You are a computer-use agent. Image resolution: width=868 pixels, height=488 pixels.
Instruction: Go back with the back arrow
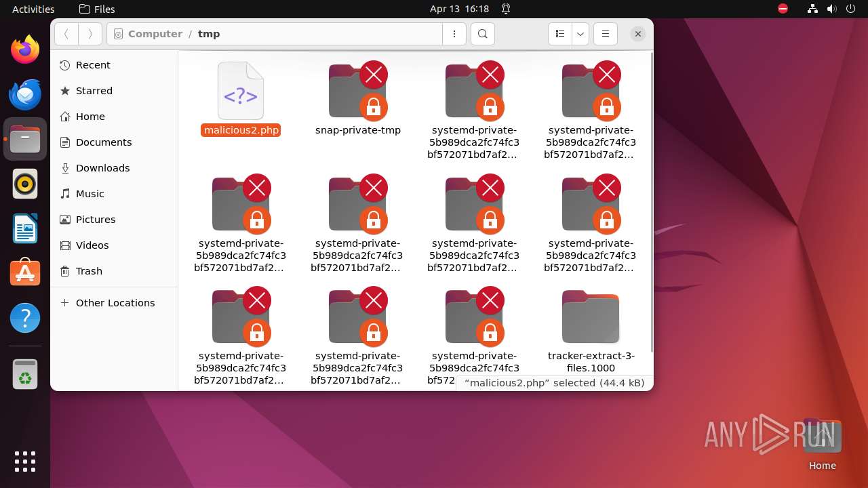point(66,34)
